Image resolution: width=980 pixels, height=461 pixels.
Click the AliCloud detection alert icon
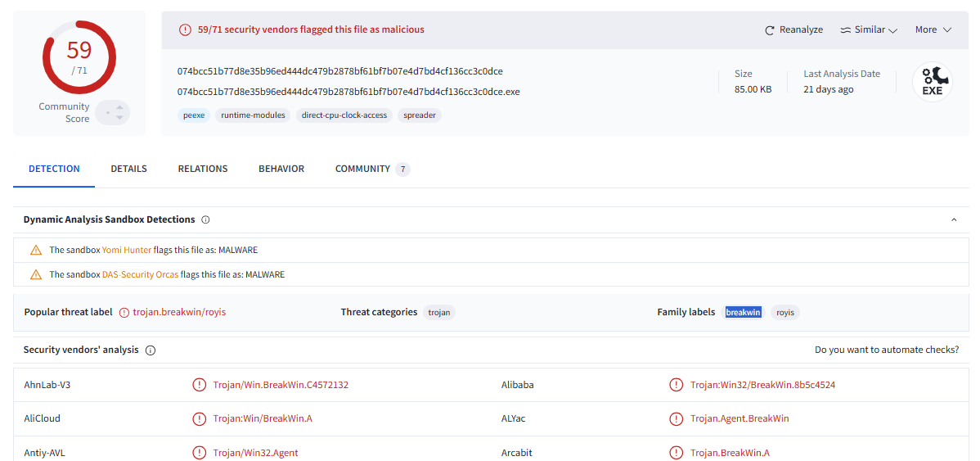coord(199,418)
